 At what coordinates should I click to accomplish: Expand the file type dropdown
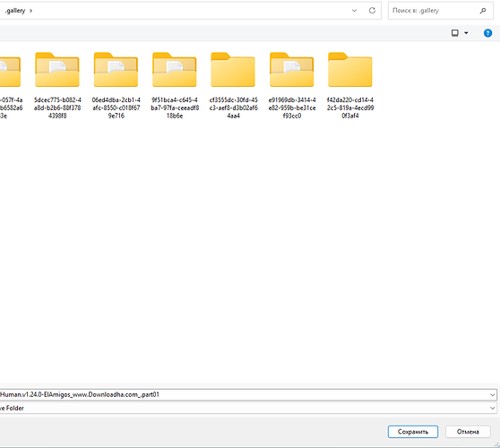(x=492, y=409)
